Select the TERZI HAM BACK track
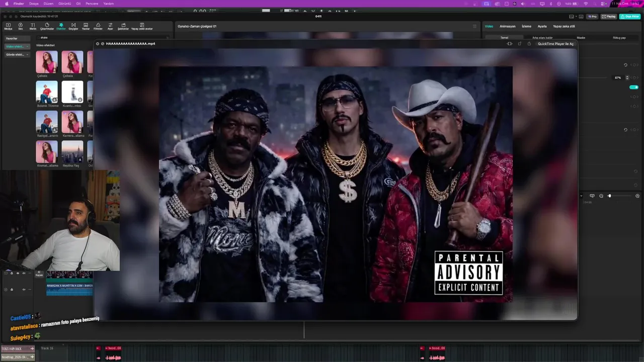644x362 pixels. tap(17, 348)
